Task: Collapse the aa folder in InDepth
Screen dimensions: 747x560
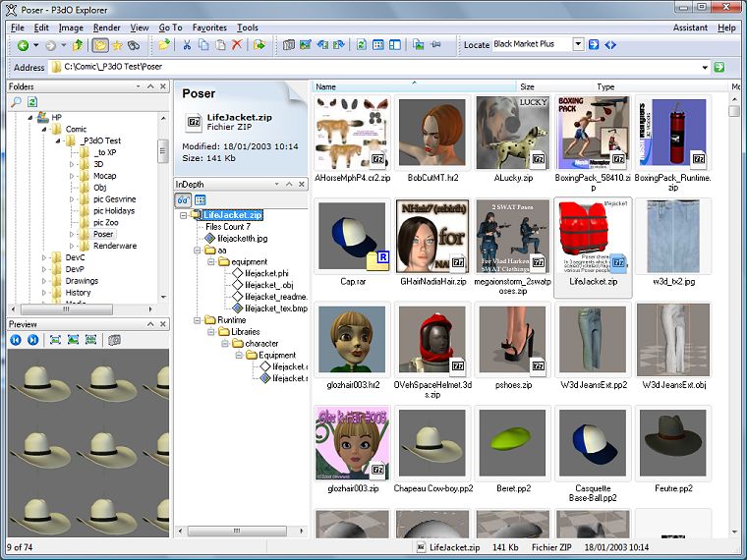Action: click(197, 250)
